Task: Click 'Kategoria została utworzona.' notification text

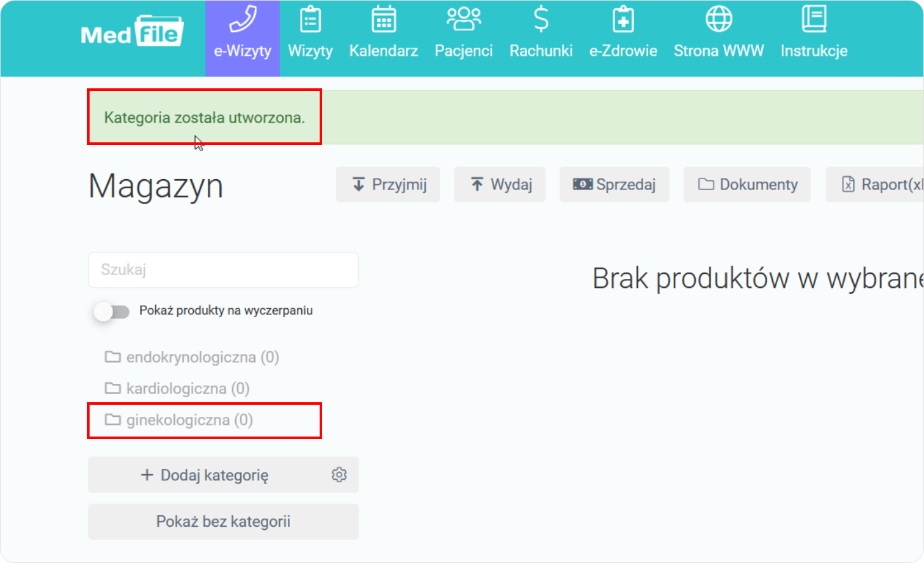Action: point(205,118)
